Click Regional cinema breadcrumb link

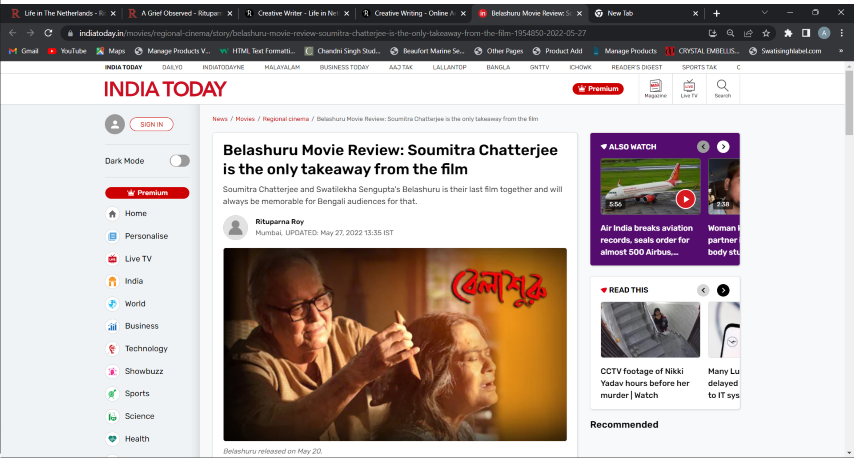coord(285,119)
